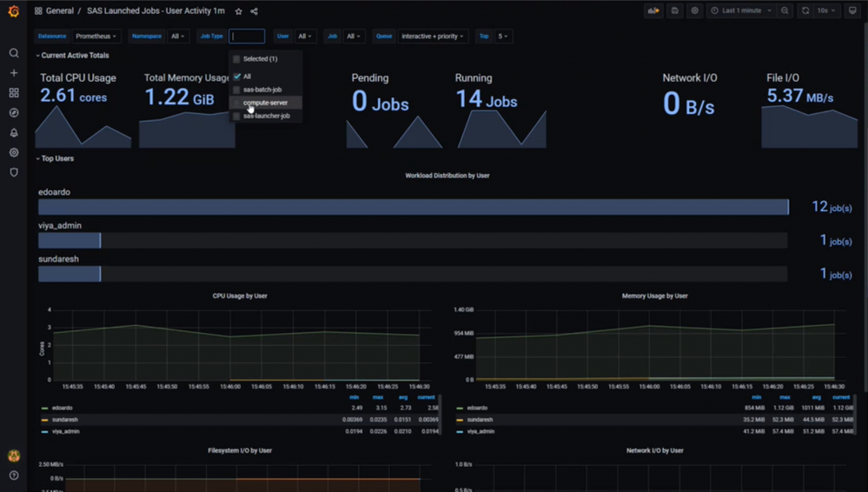This screenshot has width=868, height=492.
Task: Click the dashboard grid icon beside General
Action: [x=38, y=11]
